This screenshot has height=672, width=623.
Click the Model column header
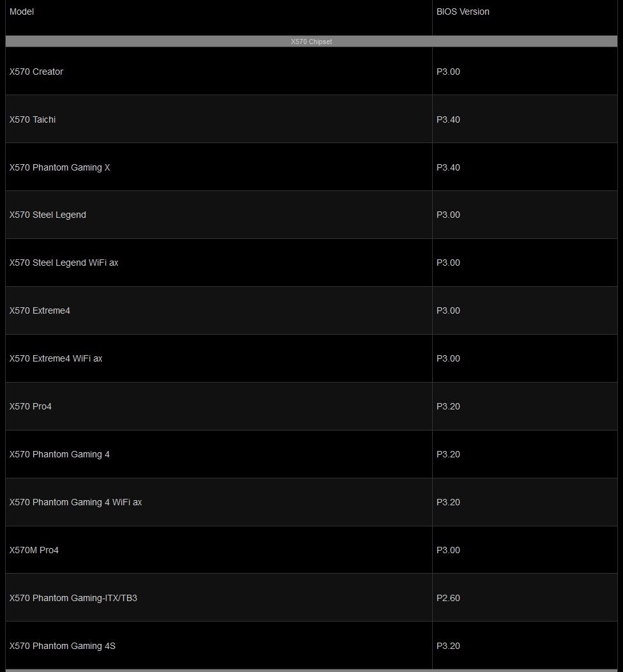(22, 11)
